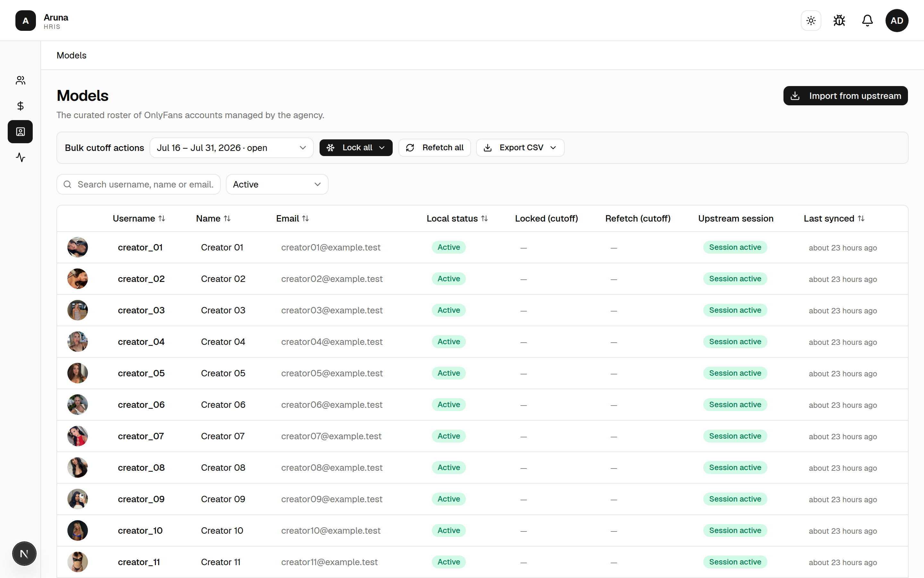Viewport: 924px width, 578px height.
Task: Open creator_07 avatar thumbnail
Action: [x=78, y=436]
